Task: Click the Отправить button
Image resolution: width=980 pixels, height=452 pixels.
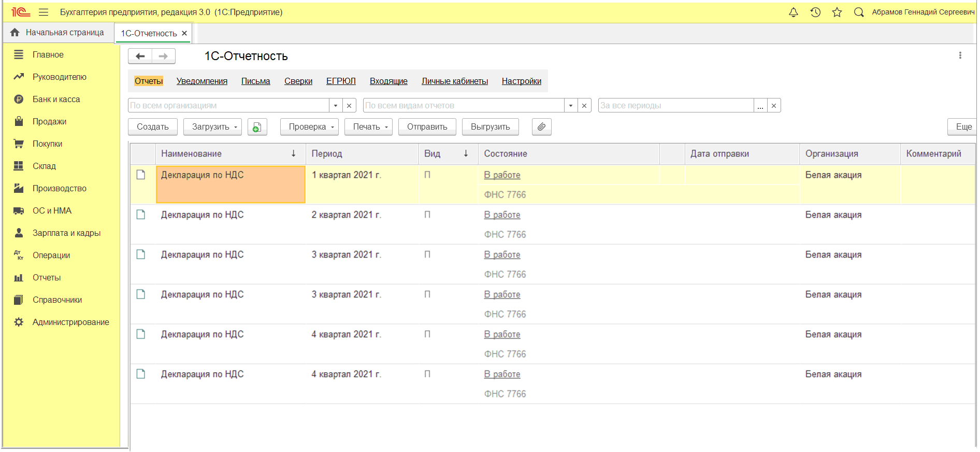Action: [x=427, y=127]
